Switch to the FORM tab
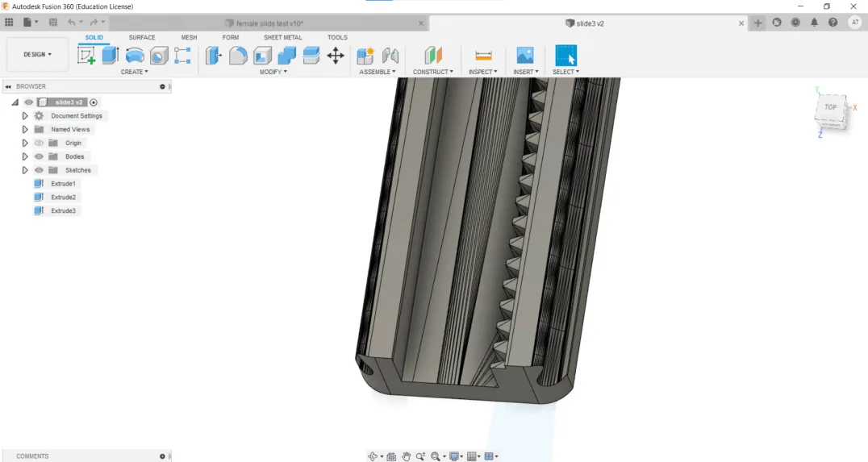The height and width of the screenshot is (462, 868). [231, 37]
